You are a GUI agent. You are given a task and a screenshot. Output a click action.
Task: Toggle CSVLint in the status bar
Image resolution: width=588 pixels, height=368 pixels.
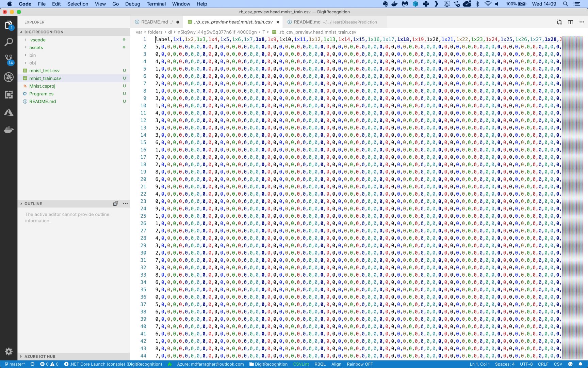pos(301,364)
